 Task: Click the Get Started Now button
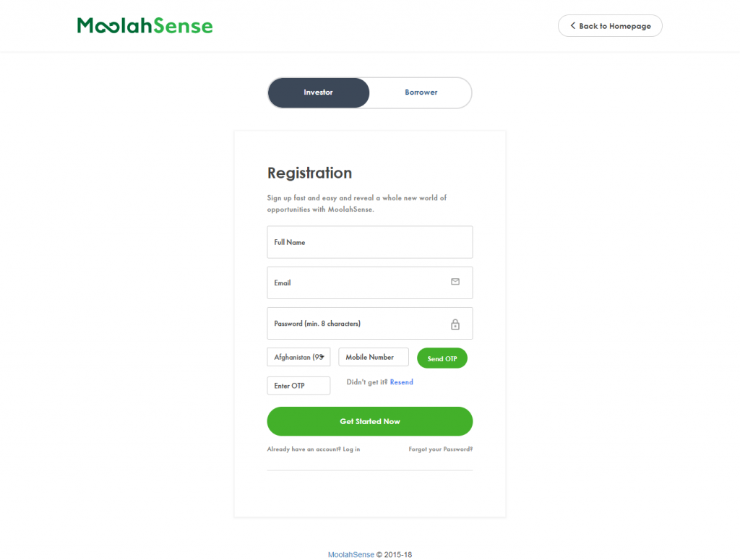(x=369, y=421)
